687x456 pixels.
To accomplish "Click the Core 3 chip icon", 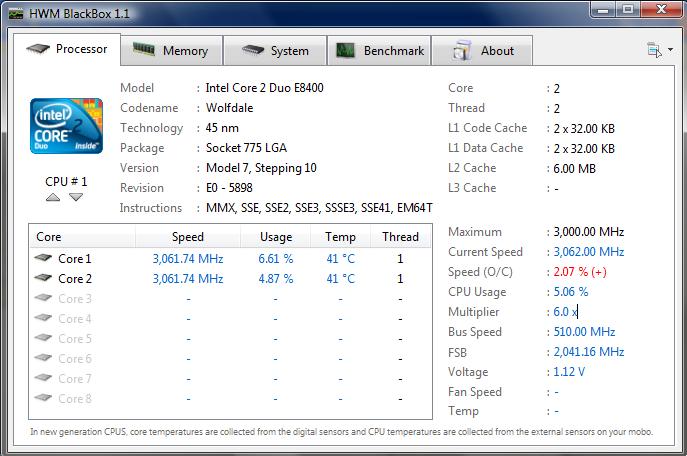I will [43, 297].
